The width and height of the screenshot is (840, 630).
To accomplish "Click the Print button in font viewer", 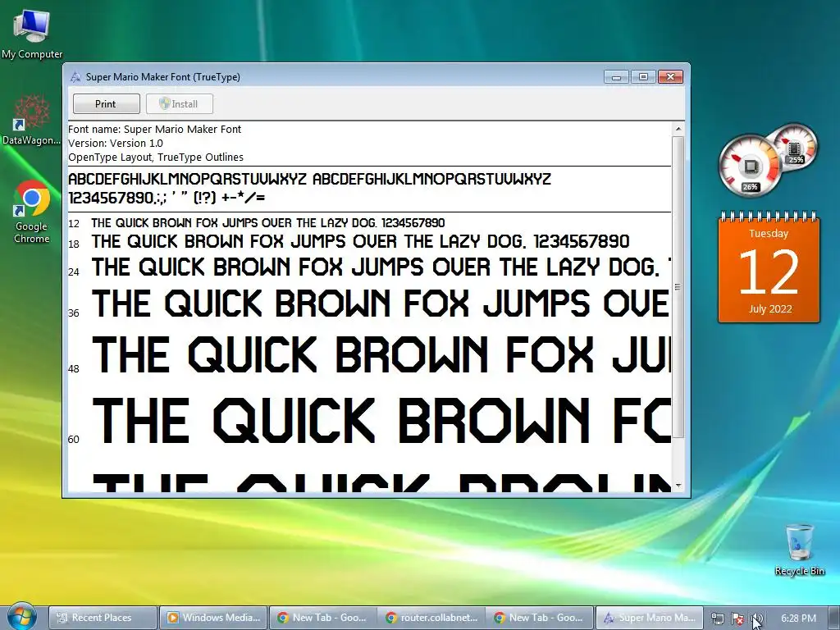I will (x=106, y=104).
